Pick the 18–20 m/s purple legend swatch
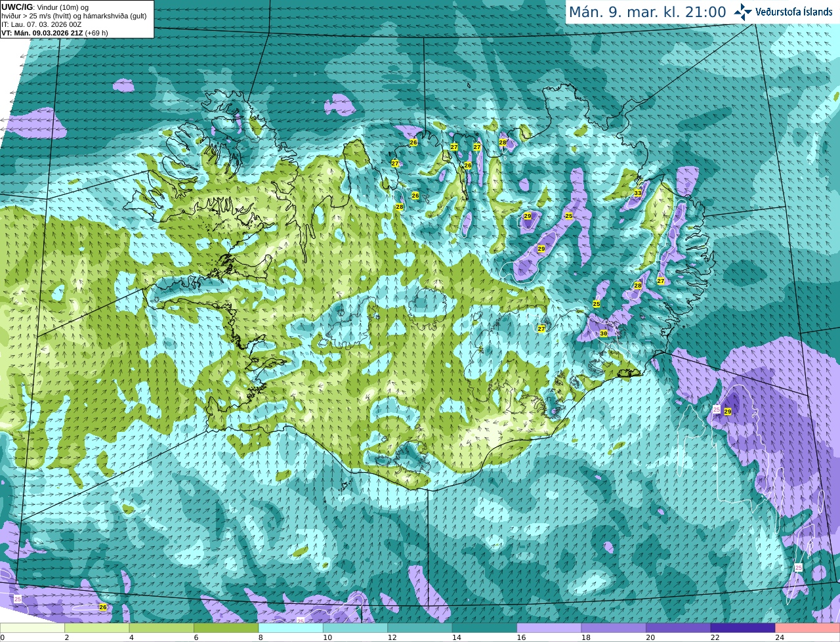This screenshot has width=840, height=642. coord(614,628)
